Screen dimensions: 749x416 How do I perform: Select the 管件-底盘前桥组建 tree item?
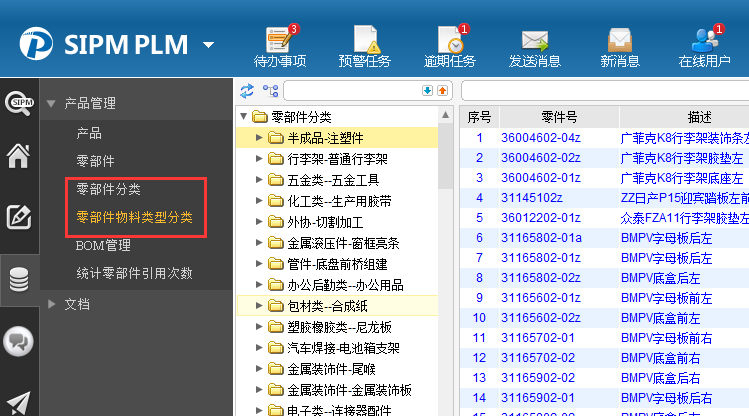(337, 264)
